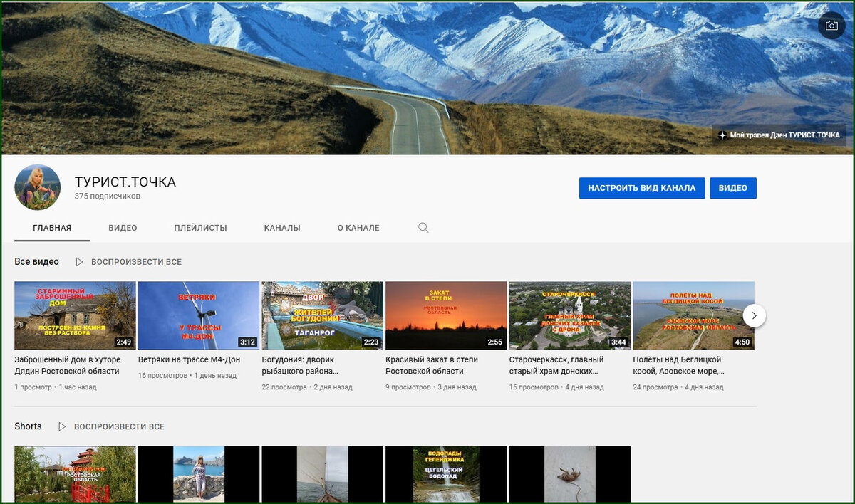Click the blue ВИДЕО upload button
Viewport: 855px width, 504px height.
pyautogui.click(x=733, y=188)
